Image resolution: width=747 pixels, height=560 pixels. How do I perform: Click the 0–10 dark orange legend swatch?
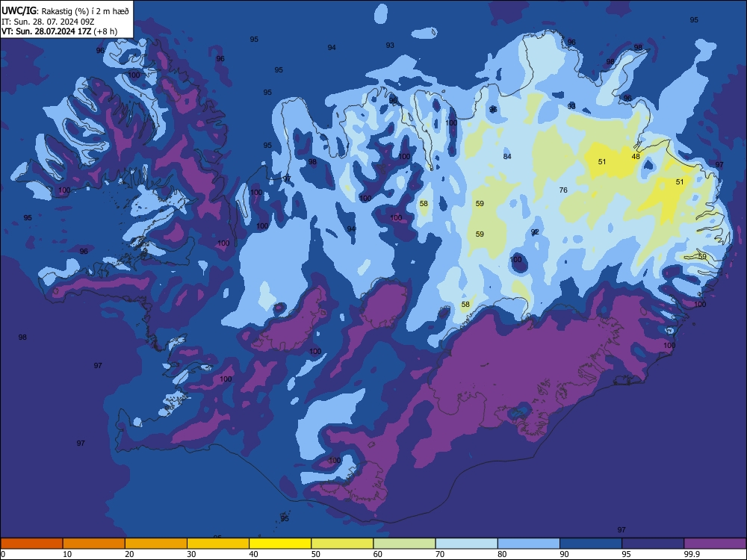[x=32, y=544]
